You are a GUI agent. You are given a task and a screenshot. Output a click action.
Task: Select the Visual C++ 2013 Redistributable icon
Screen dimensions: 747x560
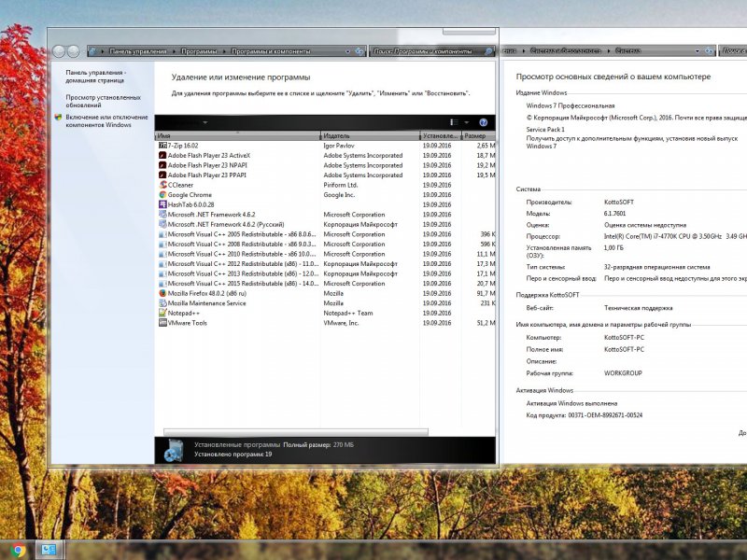click(162, 273)
